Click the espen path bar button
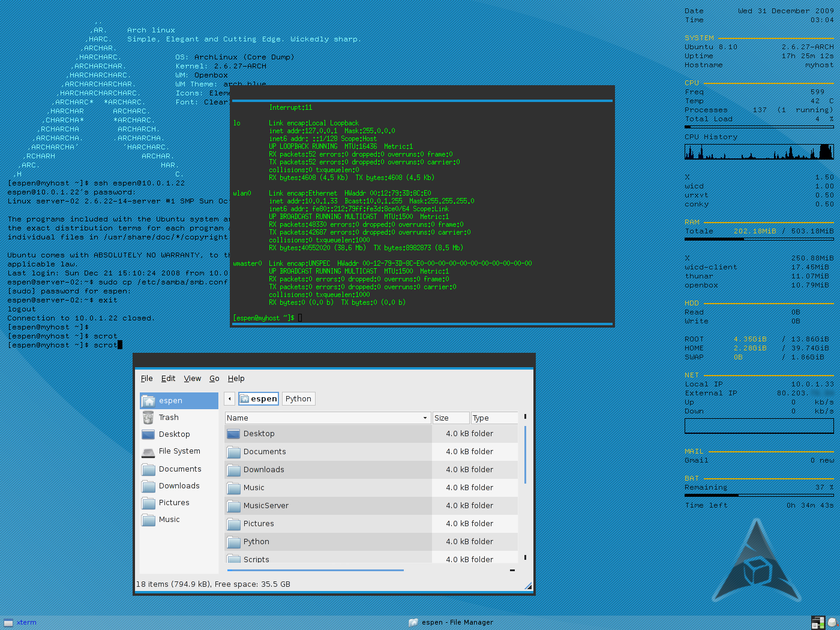Viewport: 840px width, 630px height. (259, 399)
